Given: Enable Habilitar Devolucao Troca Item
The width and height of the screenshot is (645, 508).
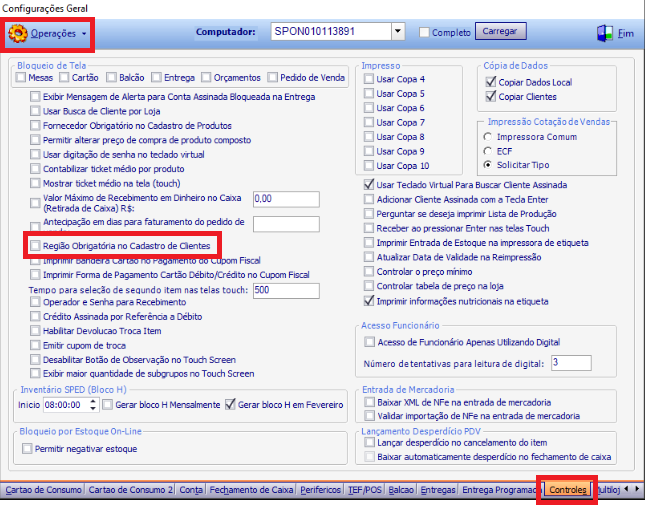Looking at the screenshot, I should pos(35,331).
